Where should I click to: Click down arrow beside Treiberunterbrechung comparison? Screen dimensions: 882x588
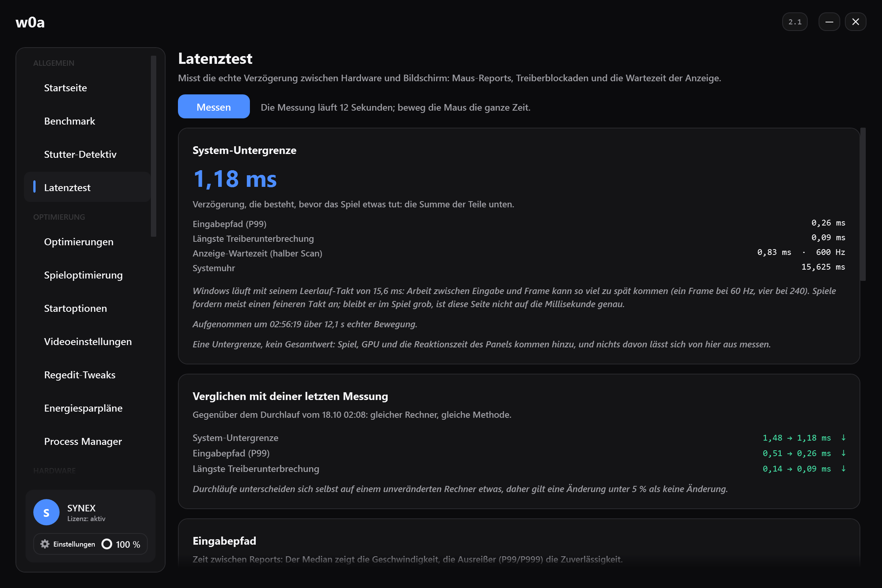click(844, 468)
